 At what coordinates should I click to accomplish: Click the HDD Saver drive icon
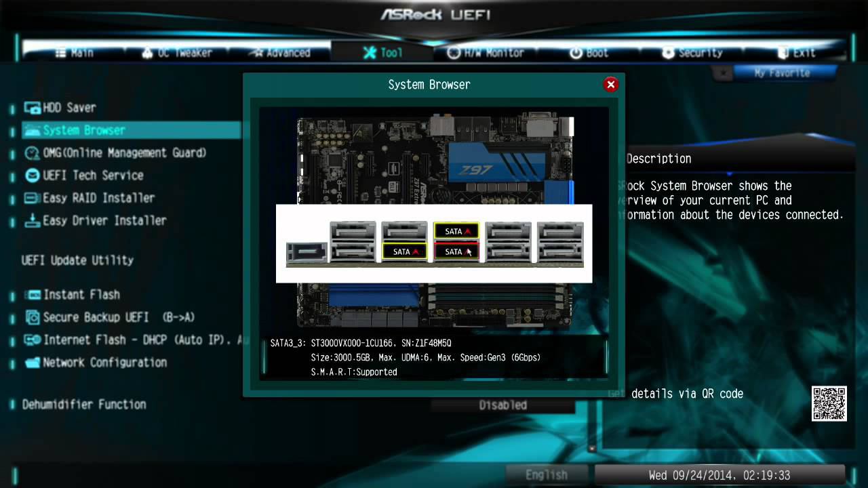32,107
